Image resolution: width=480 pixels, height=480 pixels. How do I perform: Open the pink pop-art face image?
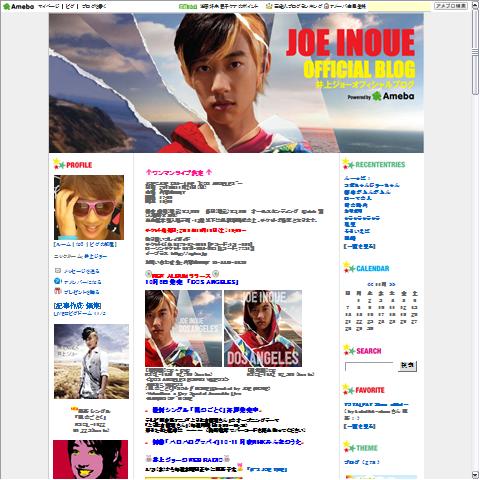point(90,459)
